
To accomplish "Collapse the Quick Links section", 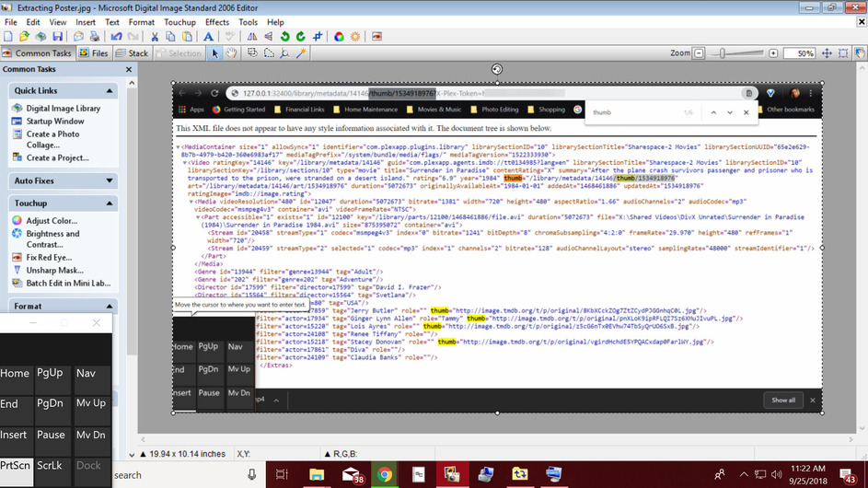I will [109, 91].
